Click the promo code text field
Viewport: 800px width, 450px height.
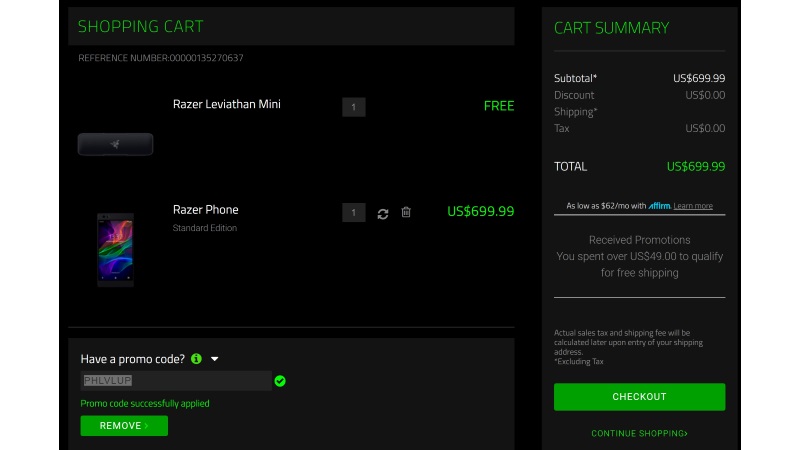175,380
